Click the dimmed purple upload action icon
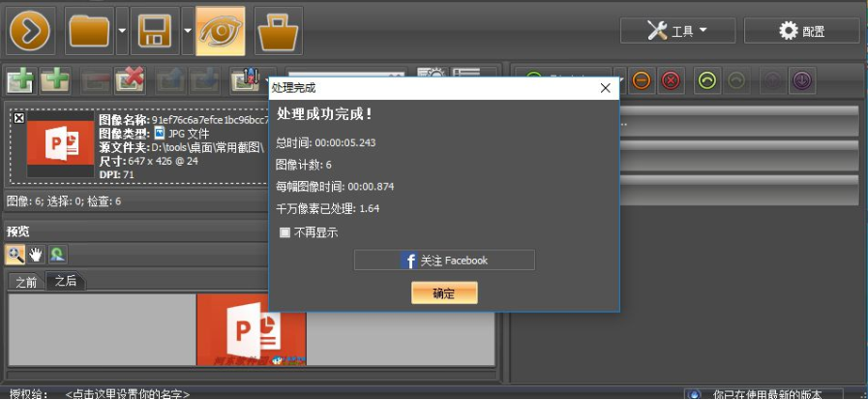 (772, 81)
